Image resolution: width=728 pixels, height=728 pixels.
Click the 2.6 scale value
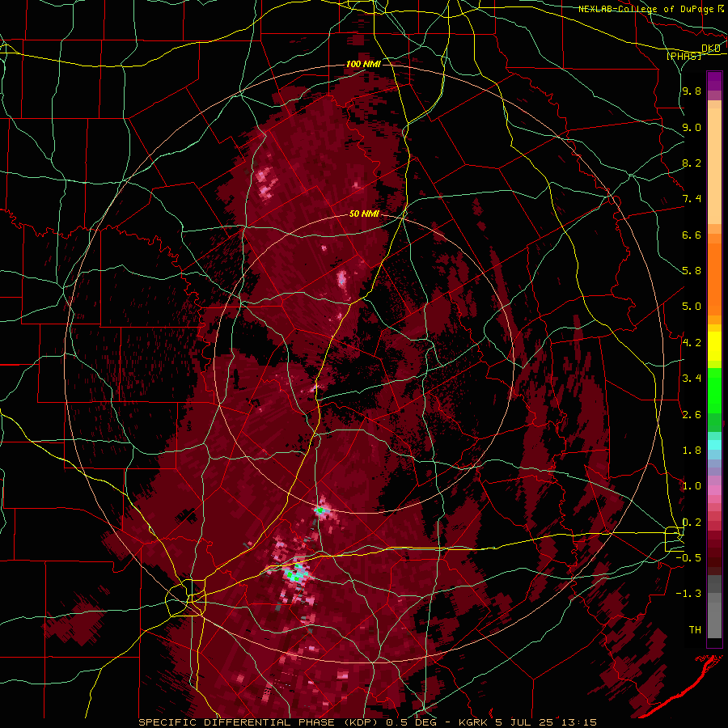pos(692,415)
